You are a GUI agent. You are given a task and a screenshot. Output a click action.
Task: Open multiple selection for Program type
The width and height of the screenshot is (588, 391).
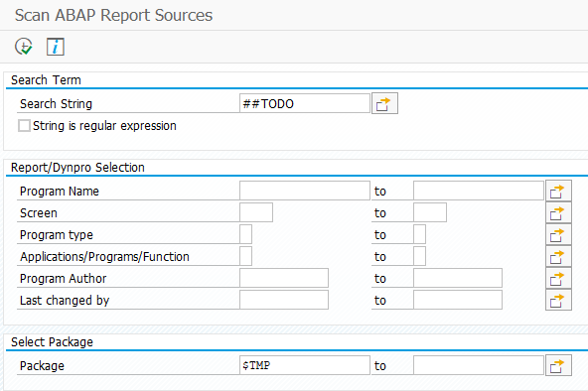(x=558, y=234)
